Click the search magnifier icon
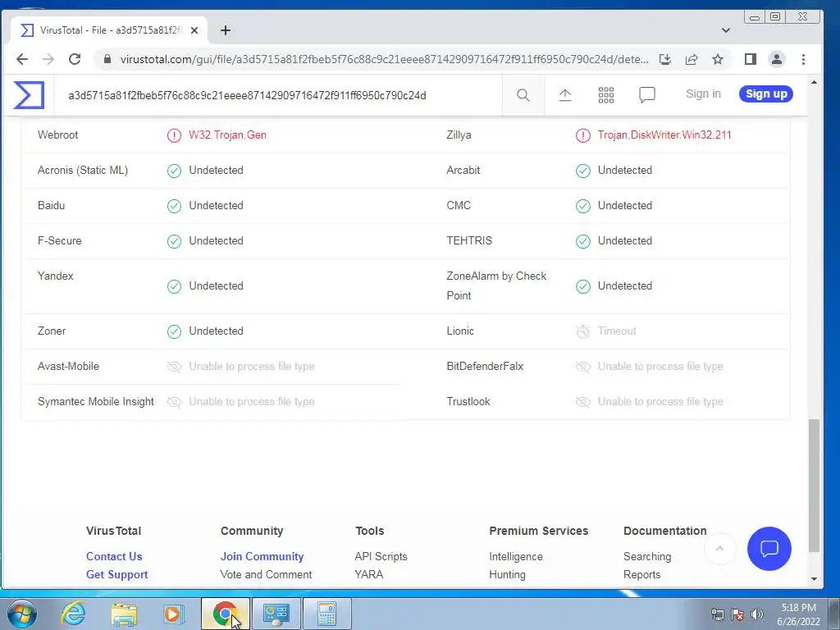Screen dimensions: 840x630 [523, 95]
